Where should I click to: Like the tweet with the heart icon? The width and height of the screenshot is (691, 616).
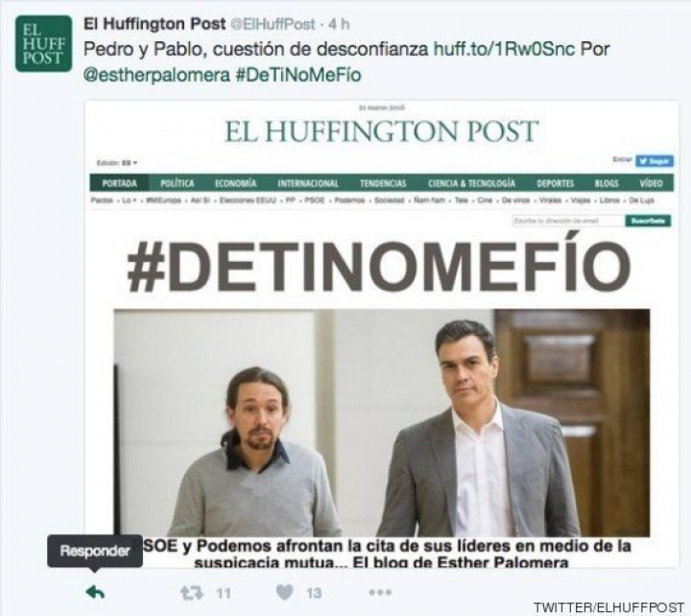coord(285,592)
